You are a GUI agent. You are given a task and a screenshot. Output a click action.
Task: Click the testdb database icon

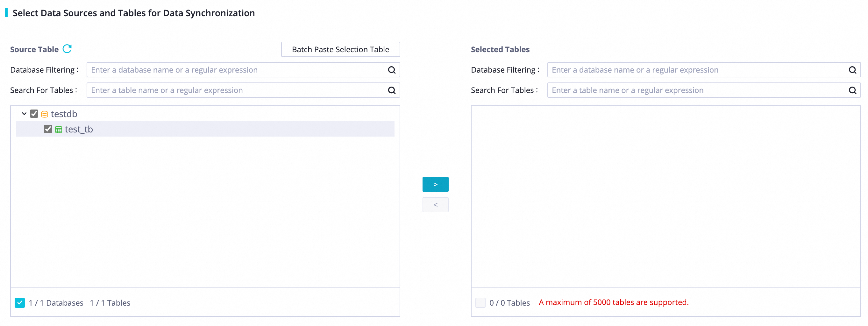[x=45, y=114]
